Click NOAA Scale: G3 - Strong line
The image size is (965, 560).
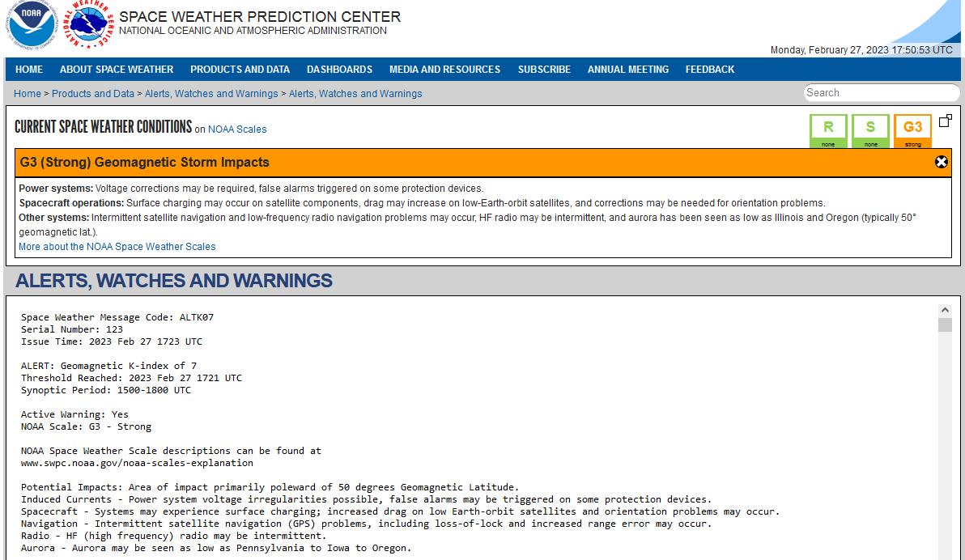tap(86, 426)
